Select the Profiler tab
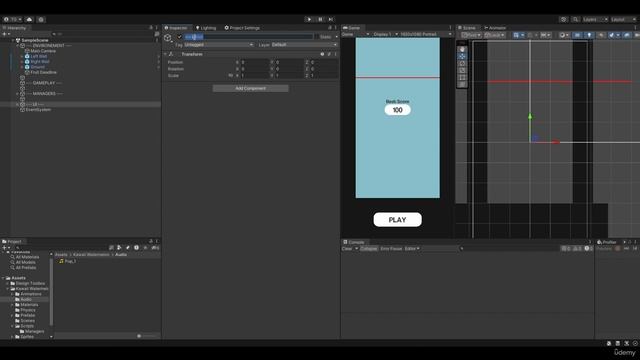The image size is (640, 360). tap(607, 242)
